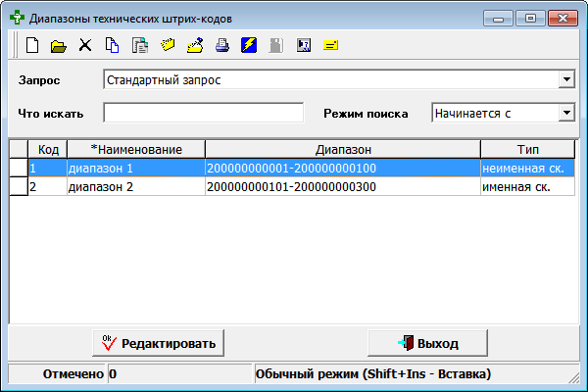
Task: Click the range 200000000001-200000000100 cell
Action: [x=343, y=168]
